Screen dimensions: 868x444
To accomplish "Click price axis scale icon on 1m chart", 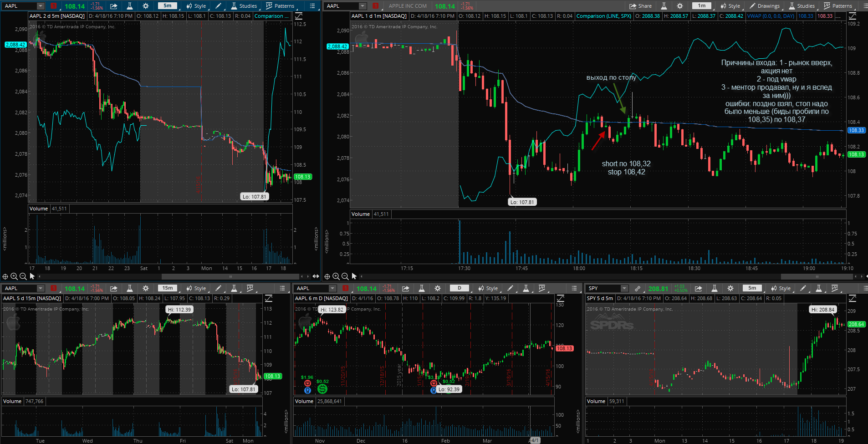I will (x=853, y=16).
